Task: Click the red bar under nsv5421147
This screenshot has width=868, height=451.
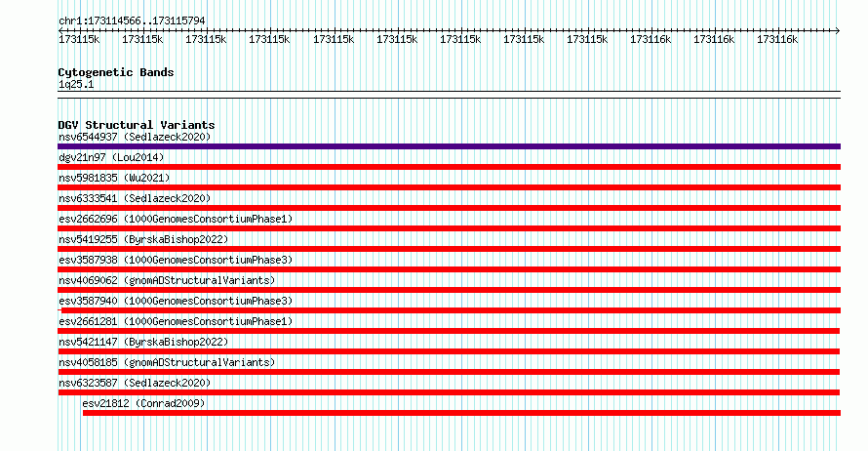Action: [449, 351]
